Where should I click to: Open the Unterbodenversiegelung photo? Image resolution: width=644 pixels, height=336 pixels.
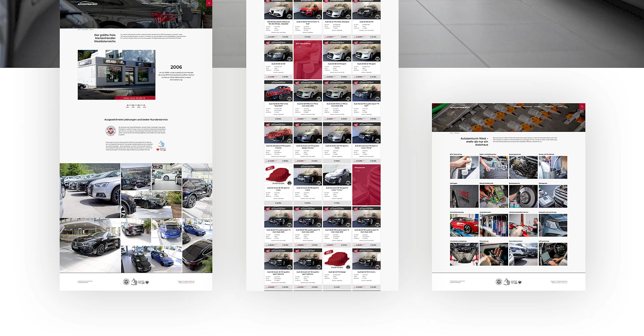click(x=464, y=254)
